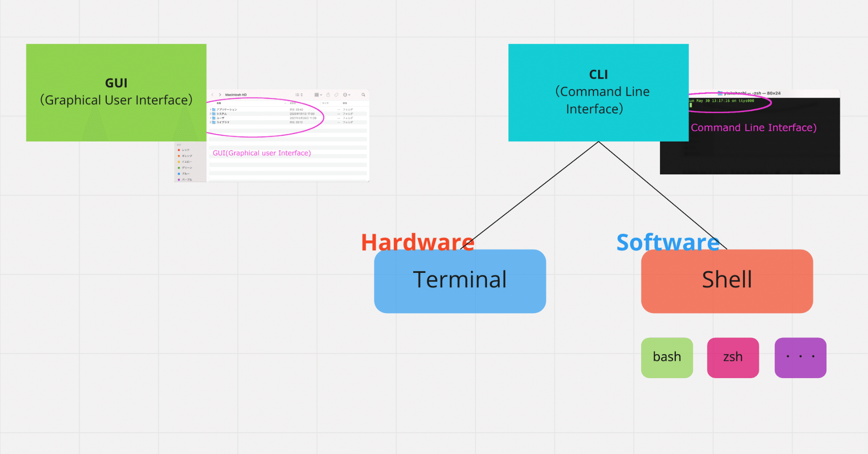Open the grid grouping dropdown in Finder toolbar
The height and width of the screenshot is (454, 868).
pyautogui.click(x=318, y=95)
